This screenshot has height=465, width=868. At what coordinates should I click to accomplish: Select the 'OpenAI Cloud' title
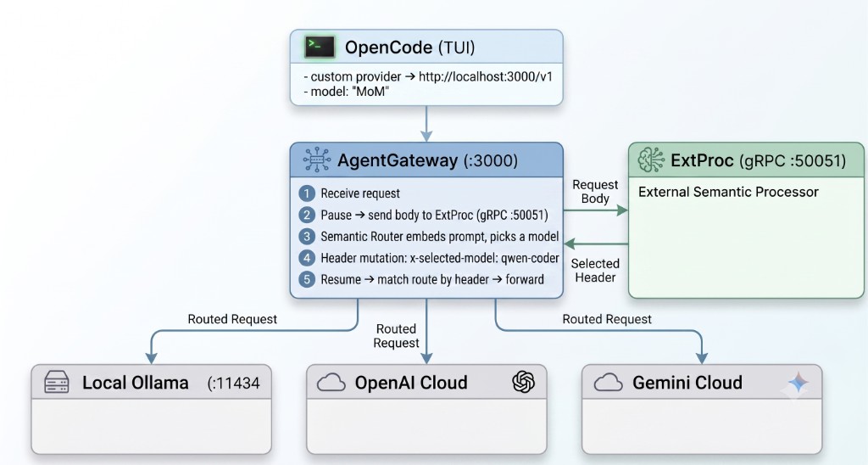tap(411, 383)
